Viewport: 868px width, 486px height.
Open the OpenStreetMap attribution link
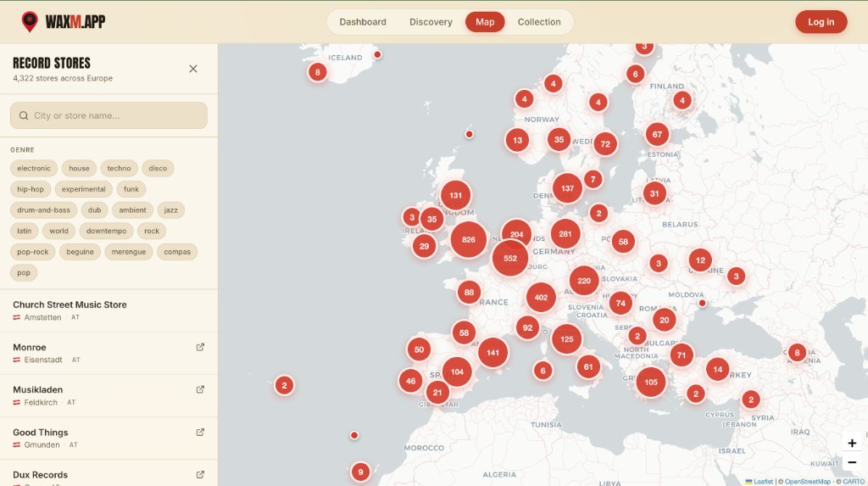[808, 482]
